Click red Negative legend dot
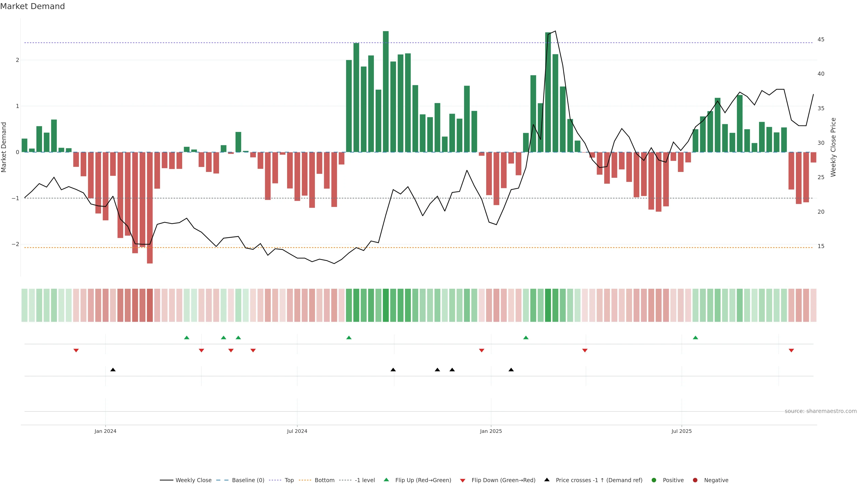 pyautogui.click(x=695, y=480)
